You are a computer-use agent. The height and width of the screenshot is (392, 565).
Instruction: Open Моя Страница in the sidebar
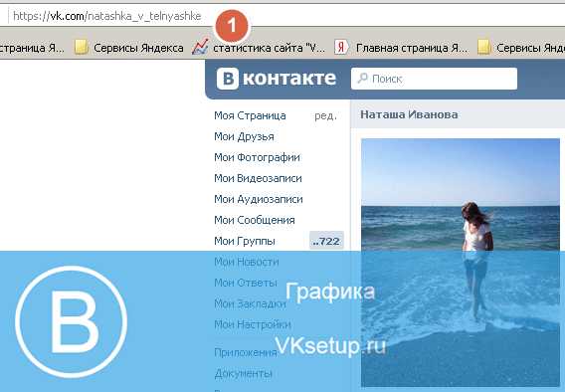coord(250,115)
